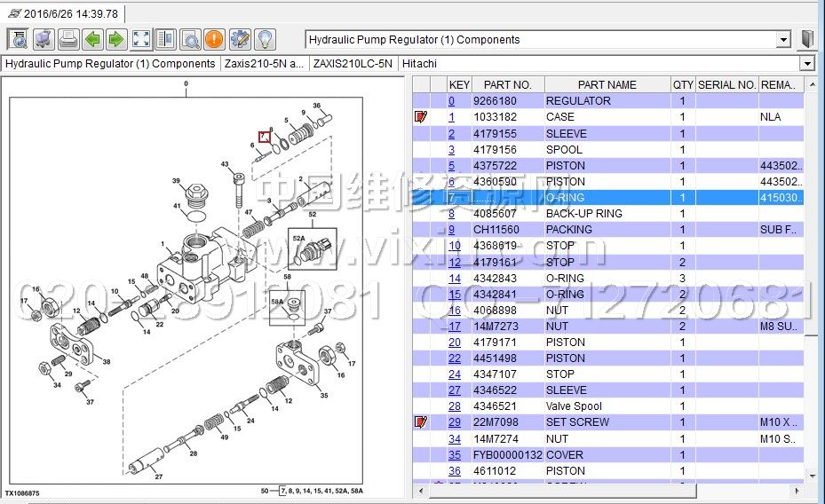Expand the Hitachi breadcrumb dropdown arrow
The height and width of the screenshot is (504, 825).
pos(806,64)
